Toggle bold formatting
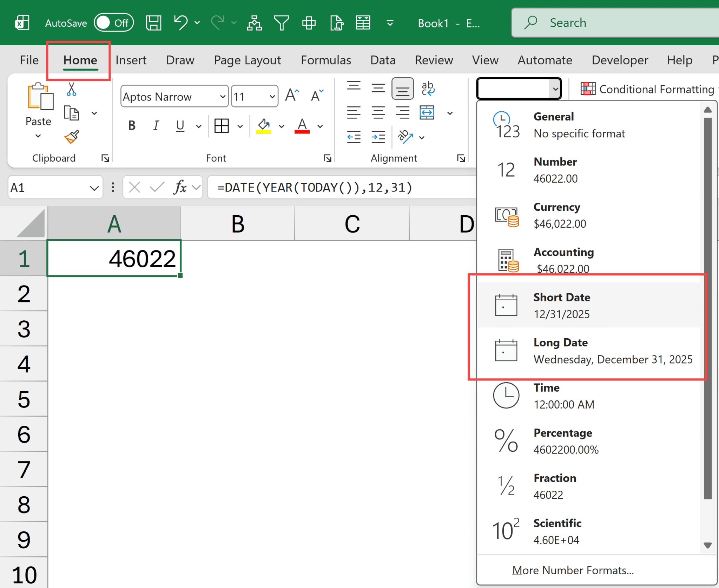Viewport: 719px width, 588px height. 131,125
